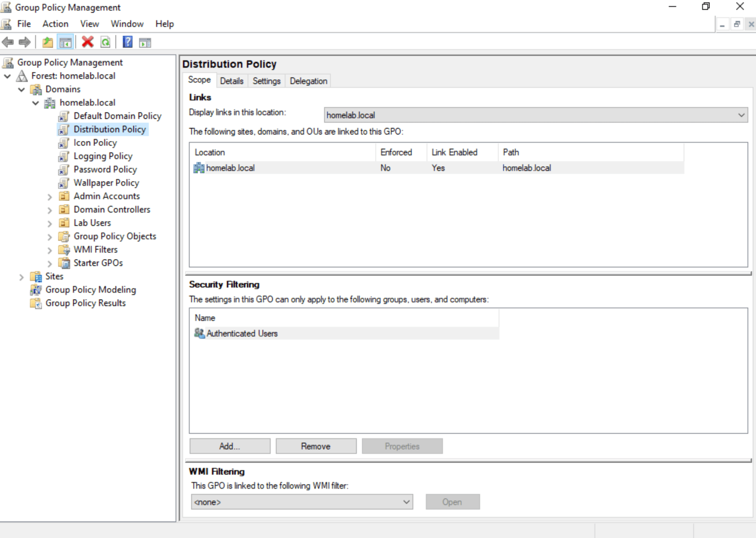The image size is (756, 538).
Task: Select the Distribution Policy tree item
Action: pos(110,129)
